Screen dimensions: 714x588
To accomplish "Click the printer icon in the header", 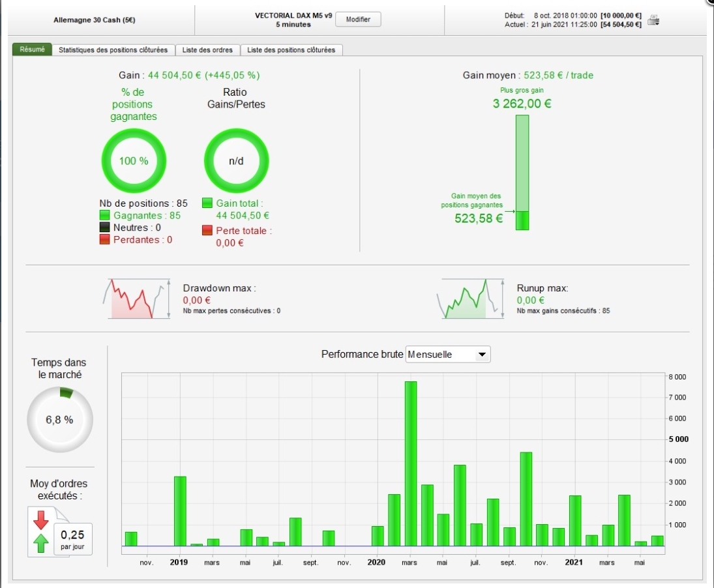I will click(653, 20).
